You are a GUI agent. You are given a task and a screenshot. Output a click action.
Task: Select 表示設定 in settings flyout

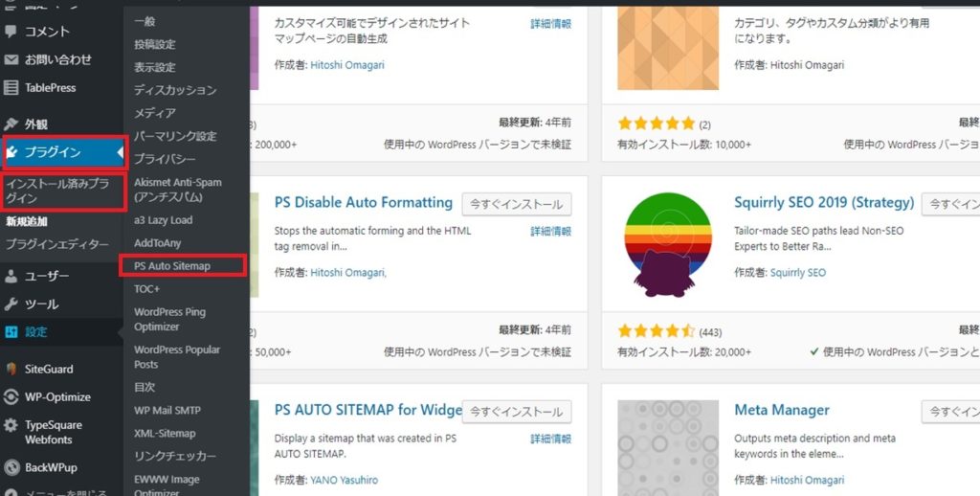point(155,67)
